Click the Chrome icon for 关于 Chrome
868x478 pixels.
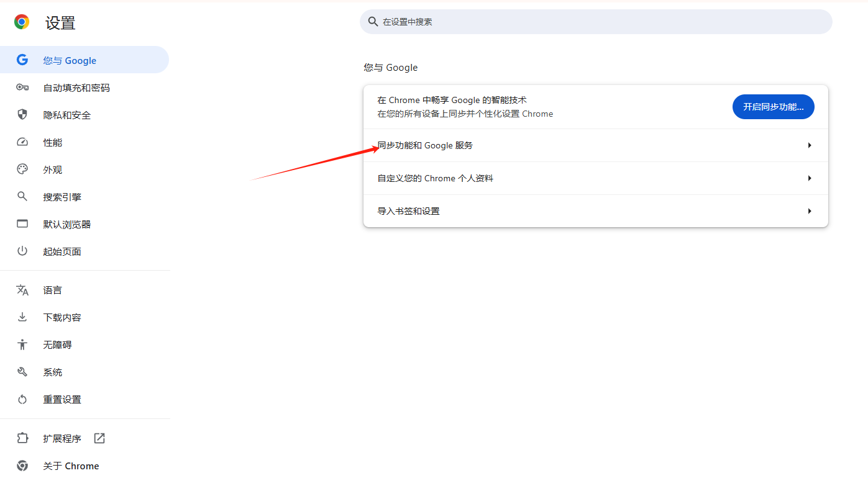(x=22, y=466)
